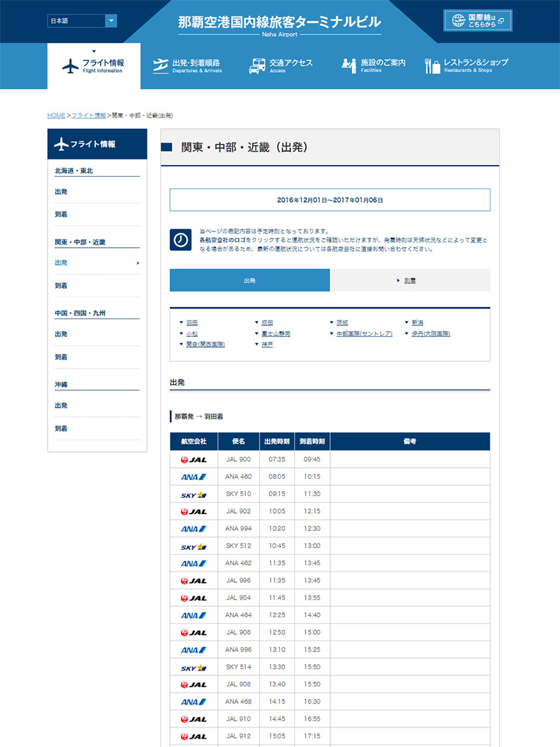
Task: Jump to 関空(関西国際) destination anchor
Action: (x=205, y=344)
